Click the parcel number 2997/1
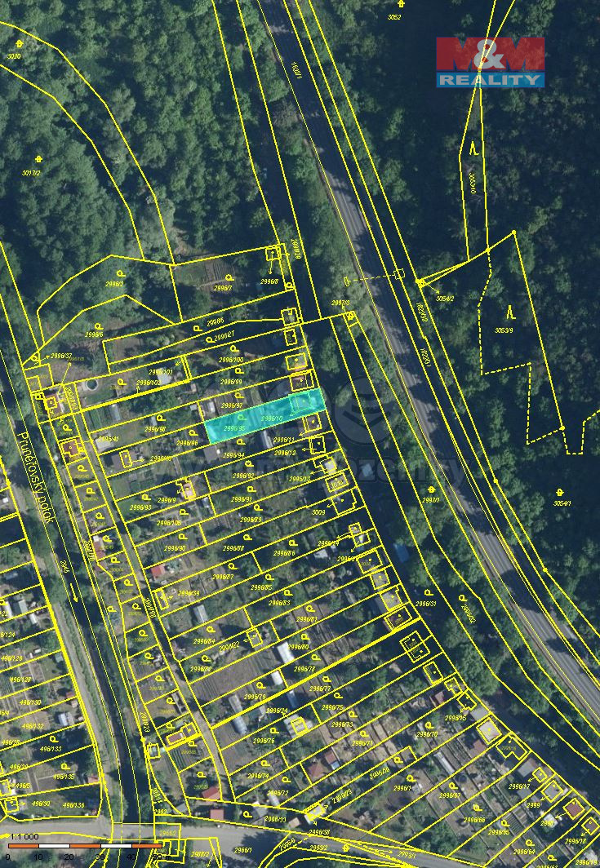Screen dimensions: 600x868 coord(430,500)
